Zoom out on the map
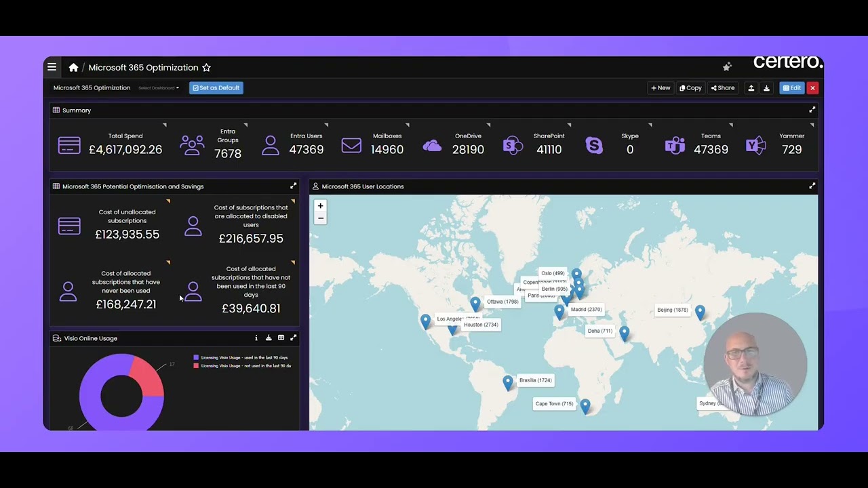Screen dimensions: 868x488 (321, 218)
